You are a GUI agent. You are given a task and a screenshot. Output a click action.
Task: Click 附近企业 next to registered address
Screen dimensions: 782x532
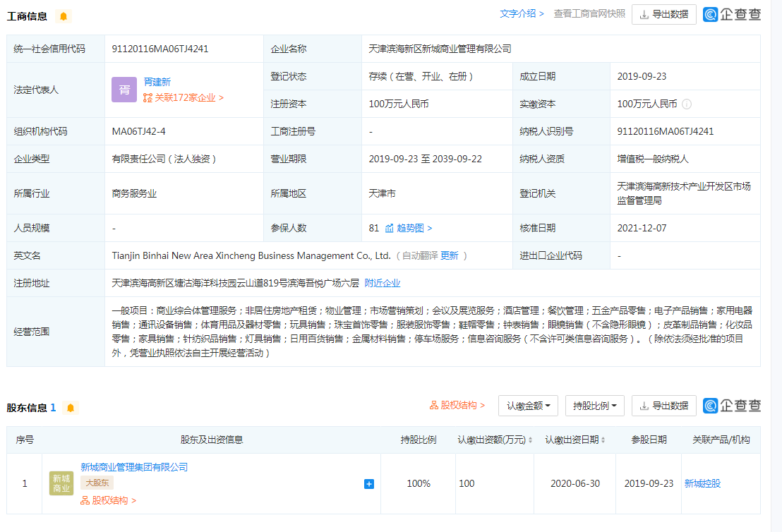coord(383,283)
